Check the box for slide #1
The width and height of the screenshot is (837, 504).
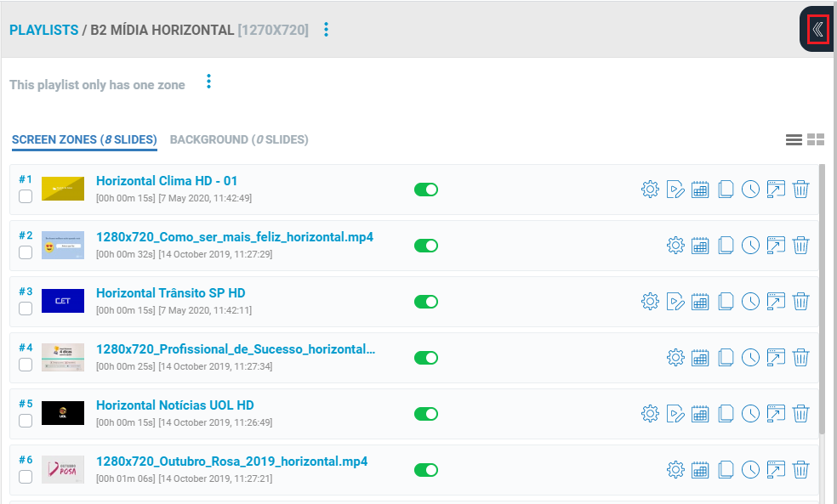point(26,196)
